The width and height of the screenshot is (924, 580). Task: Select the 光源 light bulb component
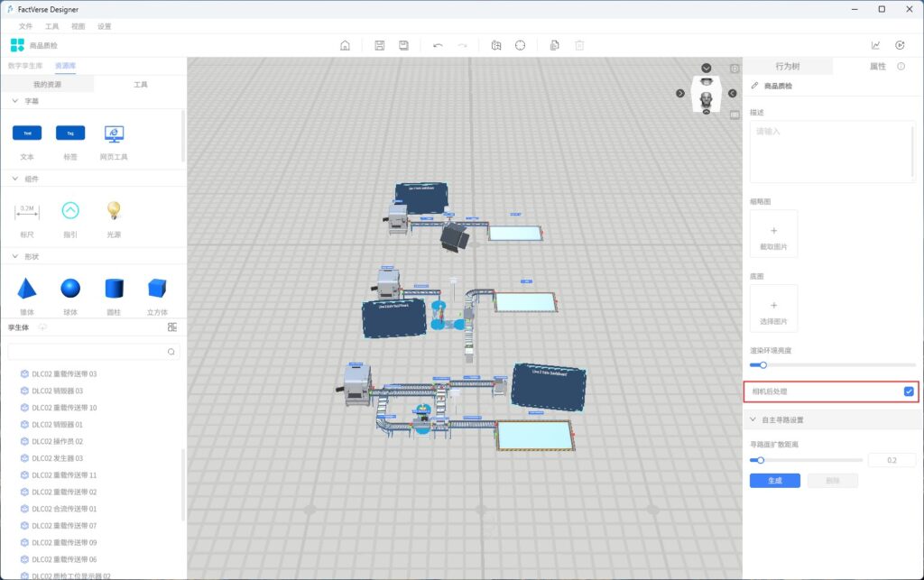pos(114,211)
